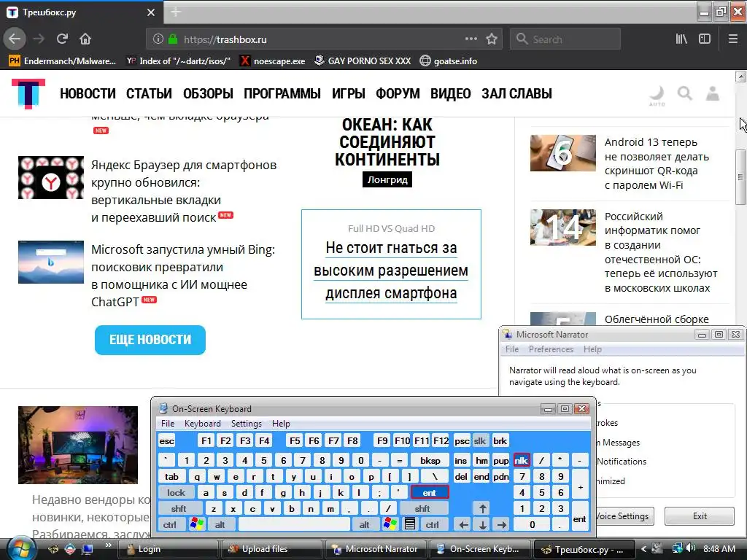Click the left alt key

[220, 524]
